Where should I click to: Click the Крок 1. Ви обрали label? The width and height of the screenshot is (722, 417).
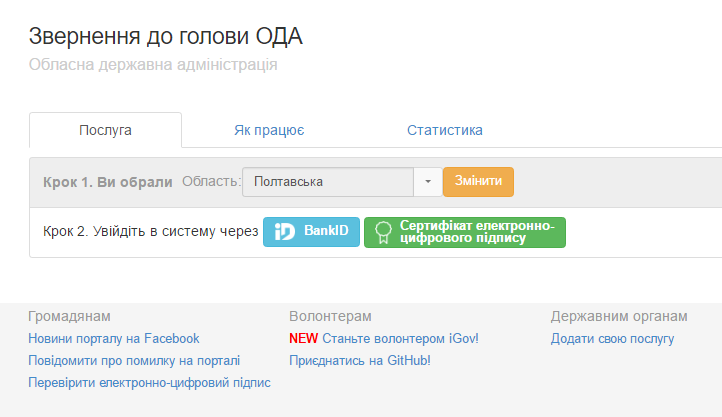(x=107, y=182)
